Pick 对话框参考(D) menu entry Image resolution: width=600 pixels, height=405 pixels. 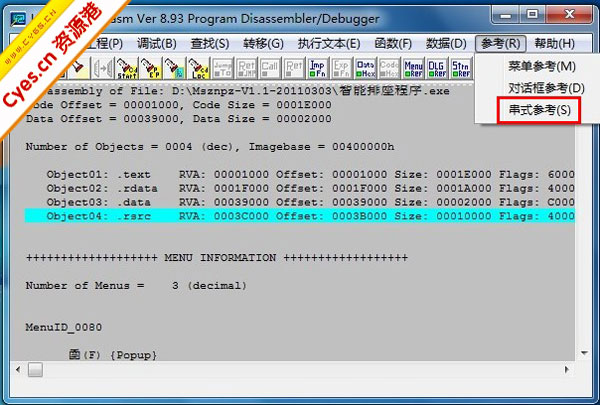541,87
